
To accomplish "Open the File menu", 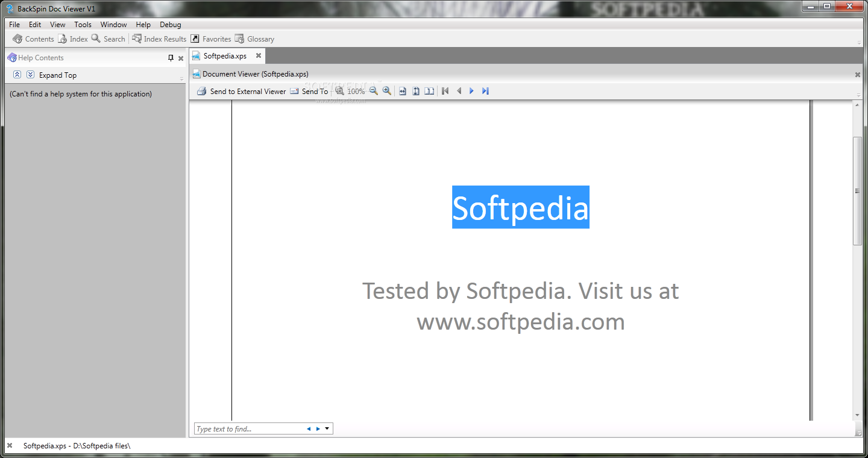I will point(14,25).
